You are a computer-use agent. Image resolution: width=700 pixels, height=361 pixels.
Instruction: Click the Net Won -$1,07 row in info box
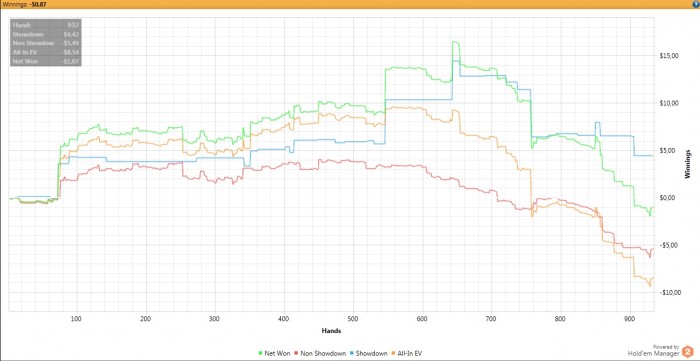click(x=46, y=61)
